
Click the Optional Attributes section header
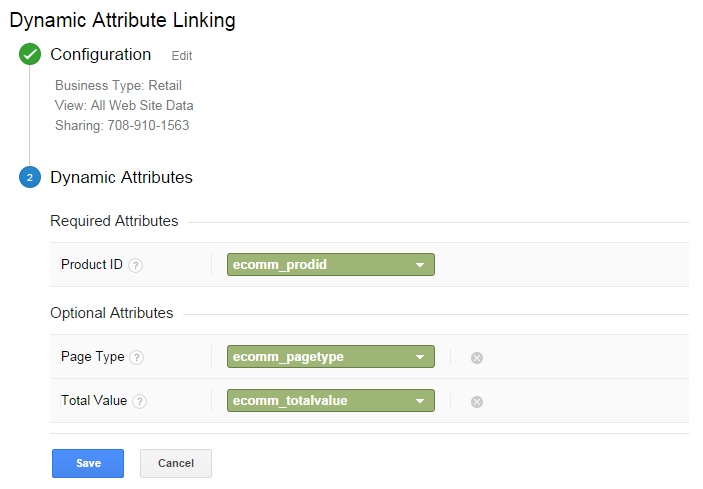click(112, 313)
